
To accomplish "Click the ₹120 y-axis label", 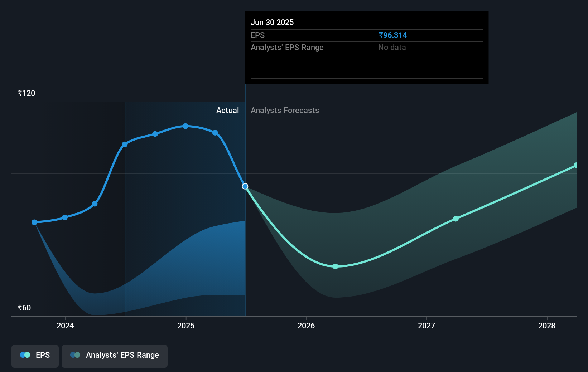I will pos(26,93).
